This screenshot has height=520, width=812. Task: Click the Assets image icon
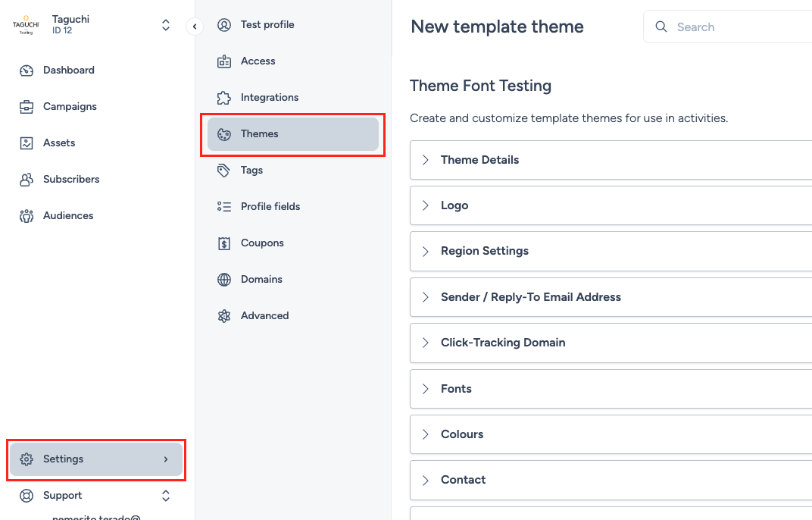(x=27, y=143)
